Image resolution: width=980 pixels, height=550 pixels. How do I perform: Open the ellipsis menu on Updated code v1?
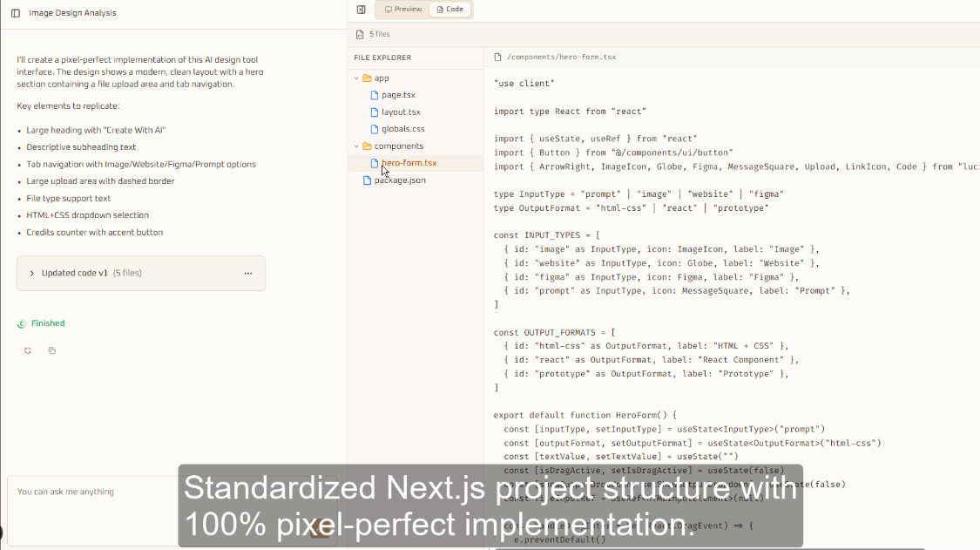coord(248,272)
